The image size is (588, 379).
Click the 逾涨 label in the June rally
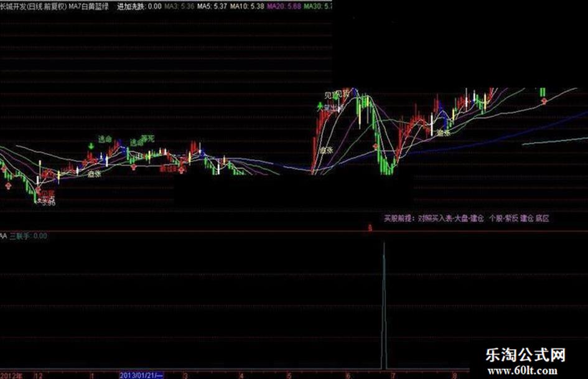[326, 150]
